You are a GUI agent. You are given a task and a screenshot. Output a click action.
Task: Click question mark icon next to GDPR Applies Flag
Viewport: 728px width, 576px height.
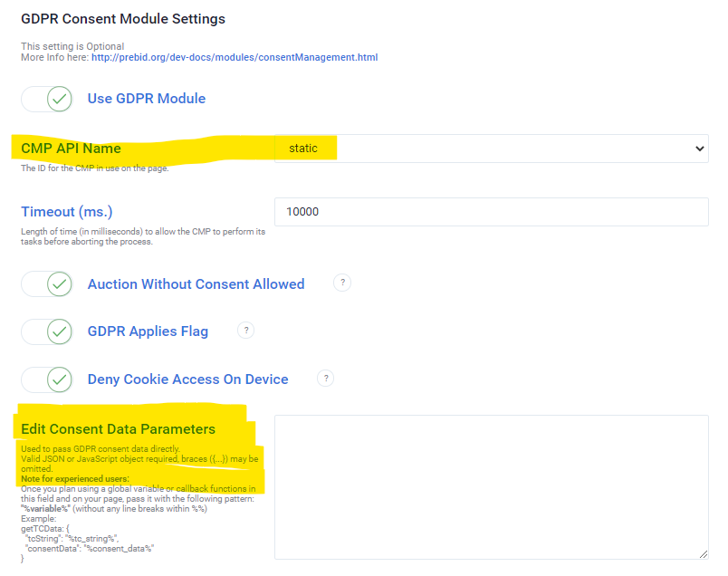coord(245,331)
